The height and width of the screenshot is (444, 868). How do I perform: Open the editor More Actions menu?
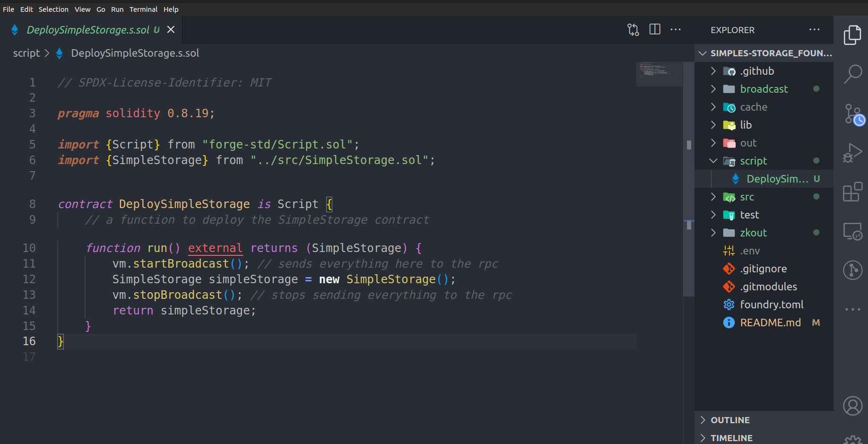coord(676,29)
